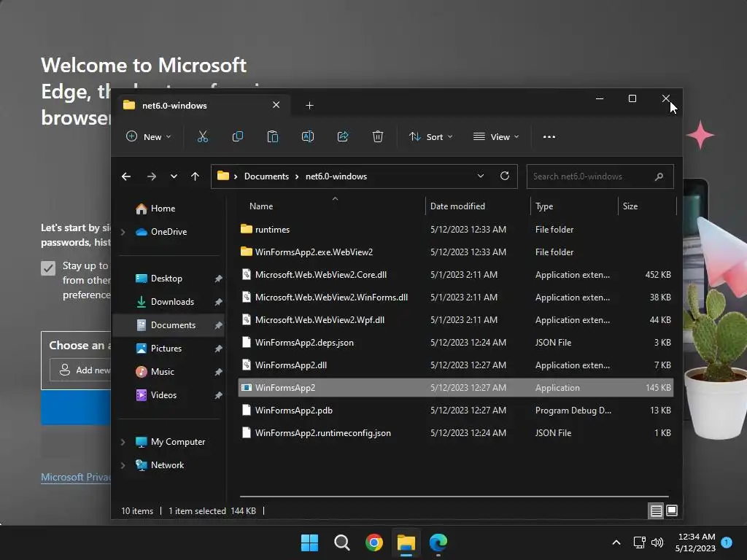Sort by Size column header
This screenshot has height=560, width=747.
pyautogui.click(x=630, y=206)
